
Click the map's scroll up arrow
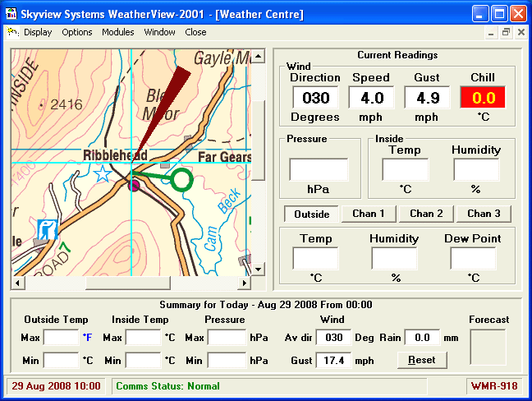tap(258, 56)
